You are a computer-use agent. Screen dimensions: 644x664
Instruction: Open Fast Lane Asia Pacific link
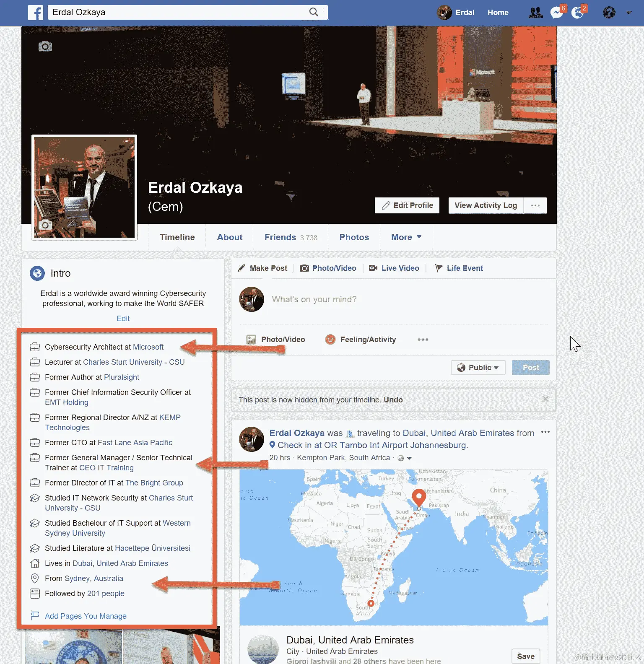[x=135, y=443]
